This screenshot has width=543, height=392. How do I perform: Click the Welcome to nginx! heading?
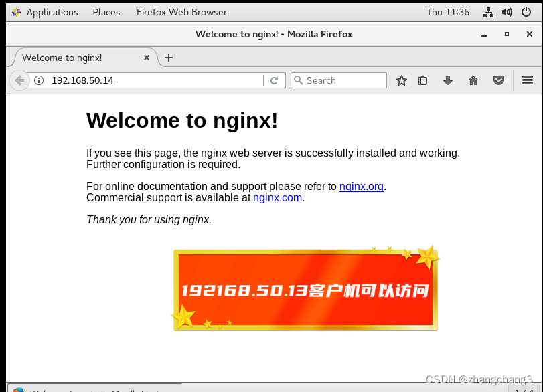pos(182,120)
